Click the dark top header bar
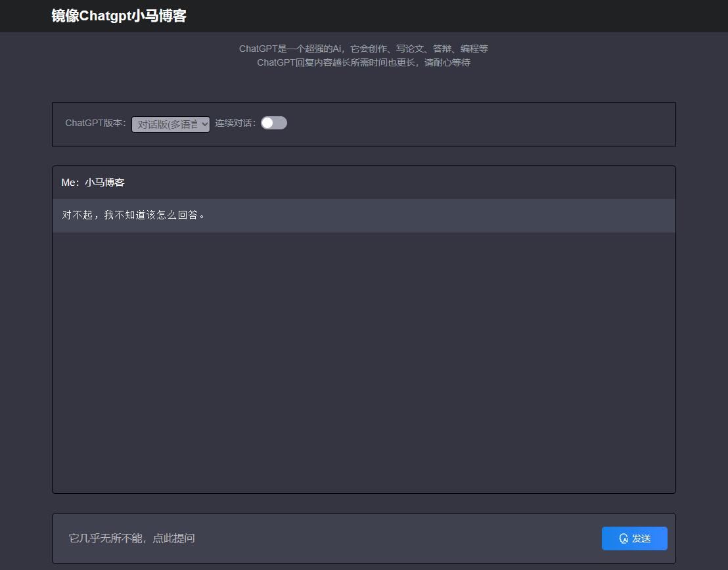The image size is (728, 570). (460, 16)
